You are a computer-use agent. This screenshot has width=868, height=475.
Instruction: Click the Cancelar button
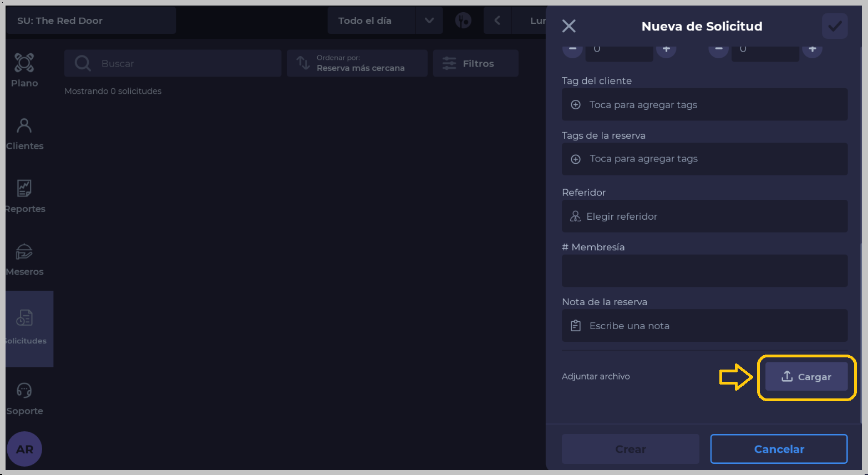[779, 449]
